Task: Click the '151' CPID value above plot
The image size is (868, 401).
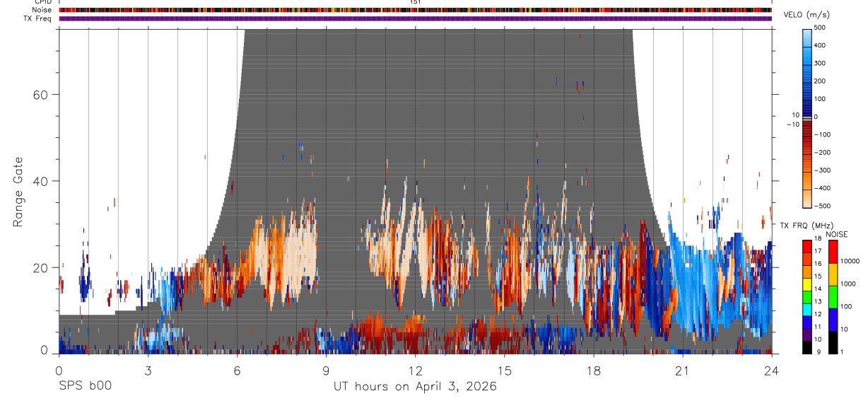Action: coord(415,2)
